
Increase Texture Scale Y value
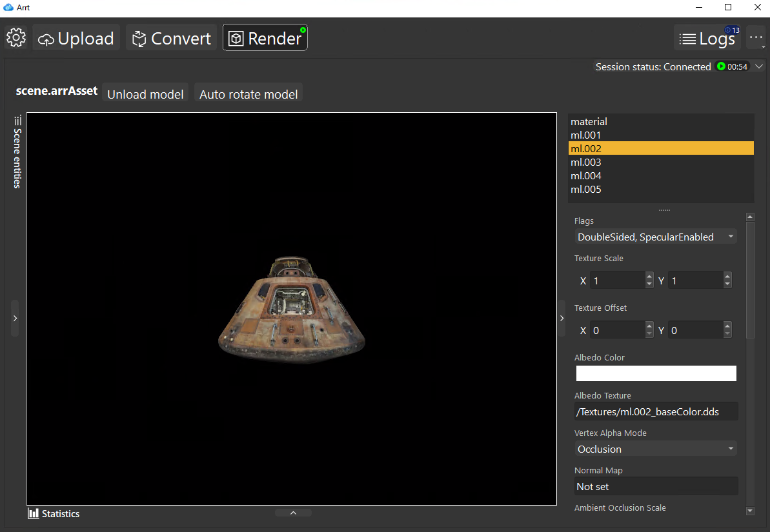tap(727, 276)
